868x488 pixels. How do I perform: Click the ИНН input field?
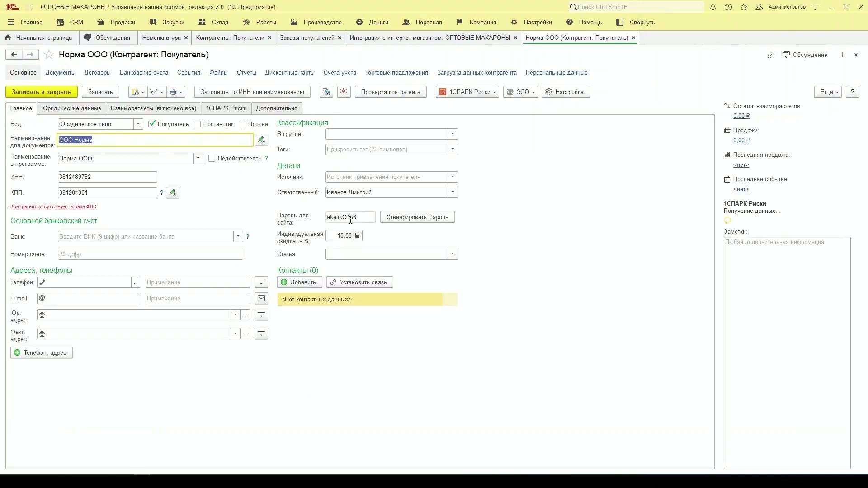108,177
